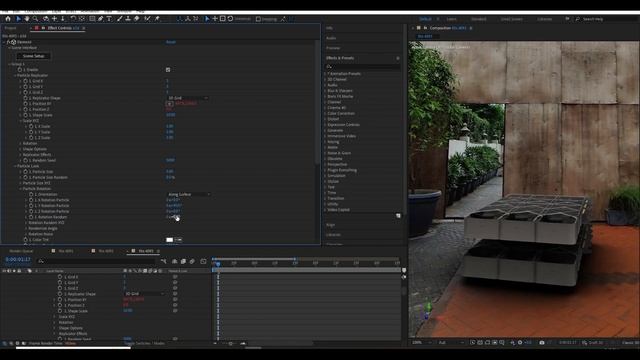Screen dimensions: 640x360
Task: Click Effects & Presets panel menu icon
Action: 398,58
